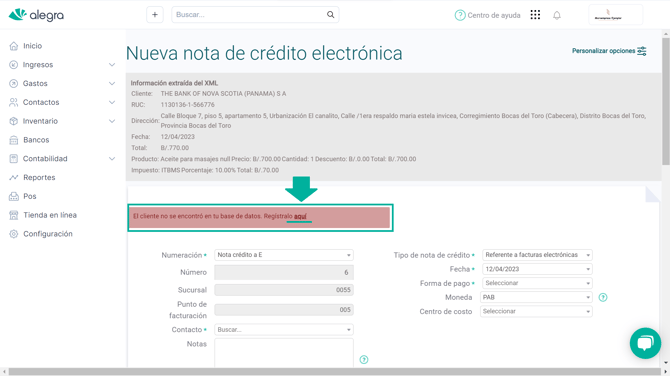Viewport: 670px width, 376px height.
Task: Open Bancos section
Action: tap(36, 140)
